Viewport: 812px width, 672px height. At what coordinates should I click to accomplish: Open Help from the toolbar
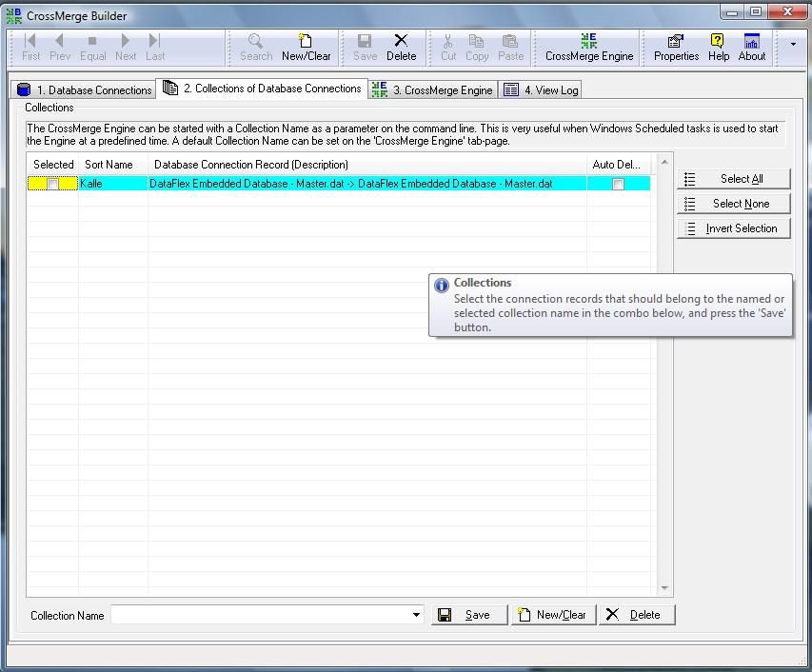coord(719,47)
